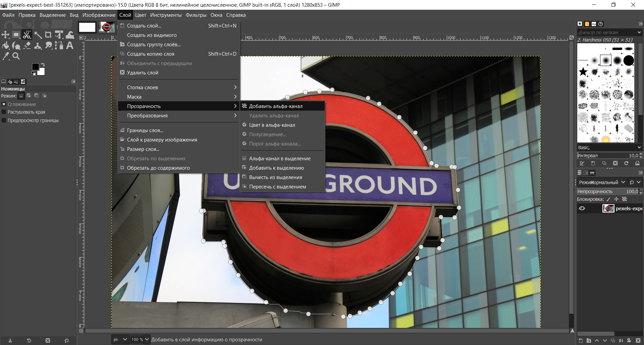Click Слой к размеру изображения entry
Viewport: 644px width, 345px height.
coord(179,140)
